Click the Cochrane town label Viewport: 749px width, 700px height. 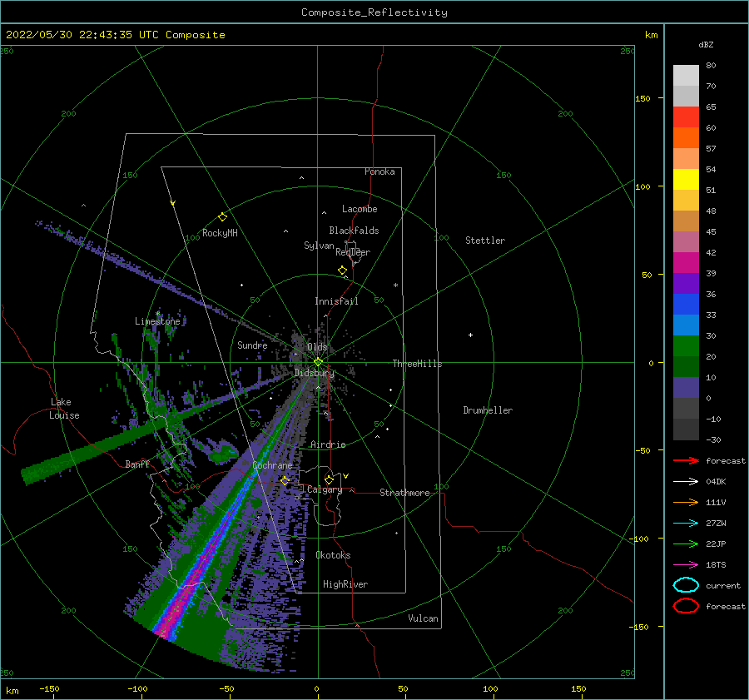coord(272,465)
